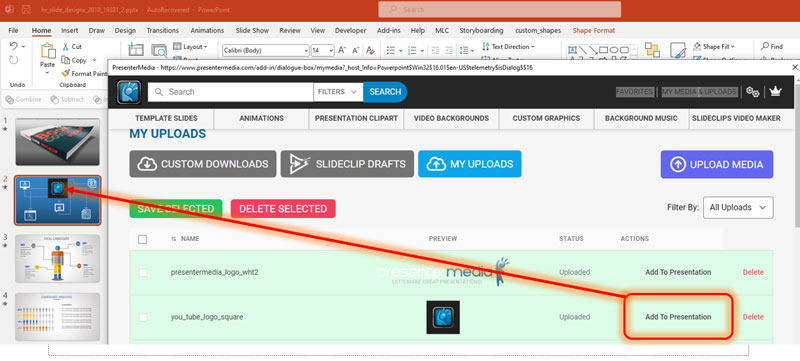Click the Reuse Slides icon
This screenshot has width=800, height=361.
tap(159, 50)
